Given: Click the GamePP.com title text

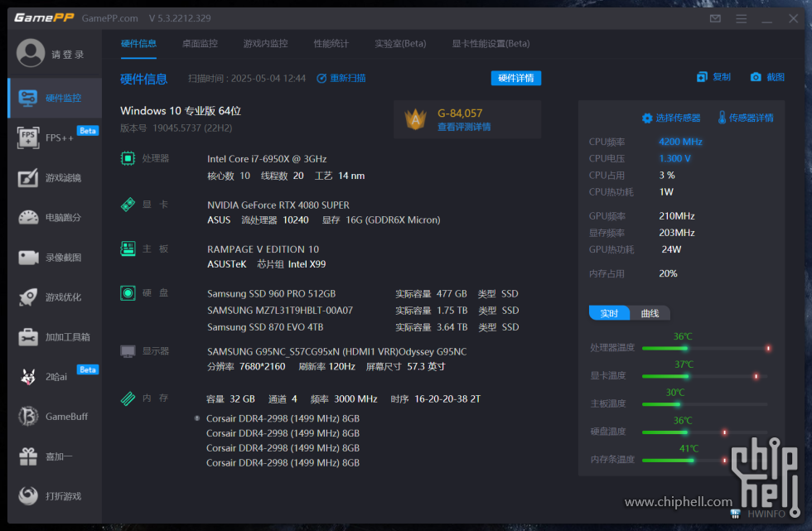Looking at the screenshot, I should [109, 18].
